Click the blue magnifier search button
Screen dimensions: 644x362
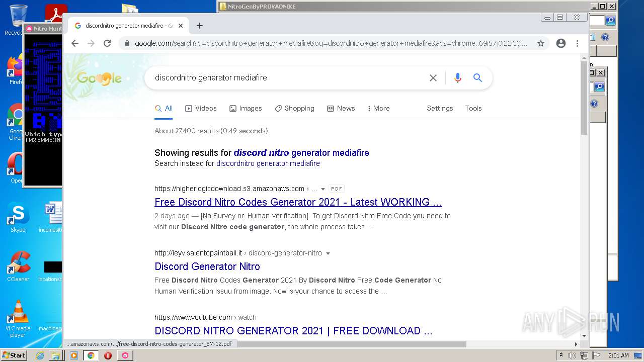tap(477, 78)
